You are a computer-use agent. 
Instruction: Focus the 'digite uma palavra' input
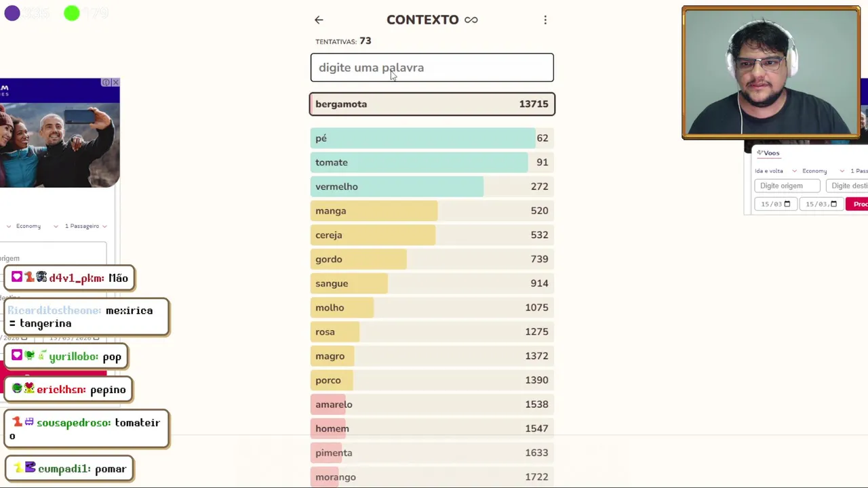pyautogui.click(x=432, y=68)
